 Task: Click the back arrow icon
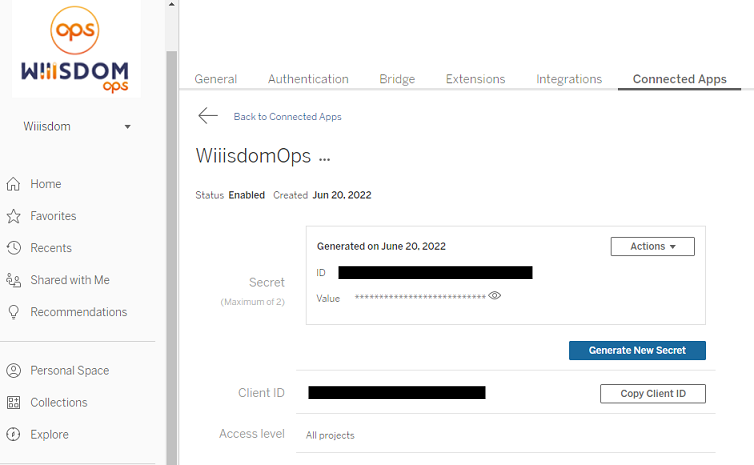coord(208,116)
